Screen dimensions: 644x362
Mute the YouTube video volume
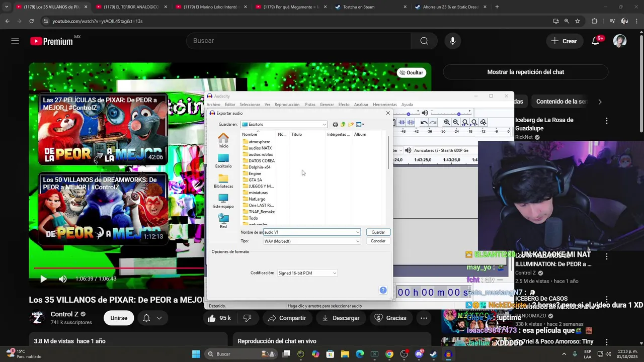click(62, 279)
